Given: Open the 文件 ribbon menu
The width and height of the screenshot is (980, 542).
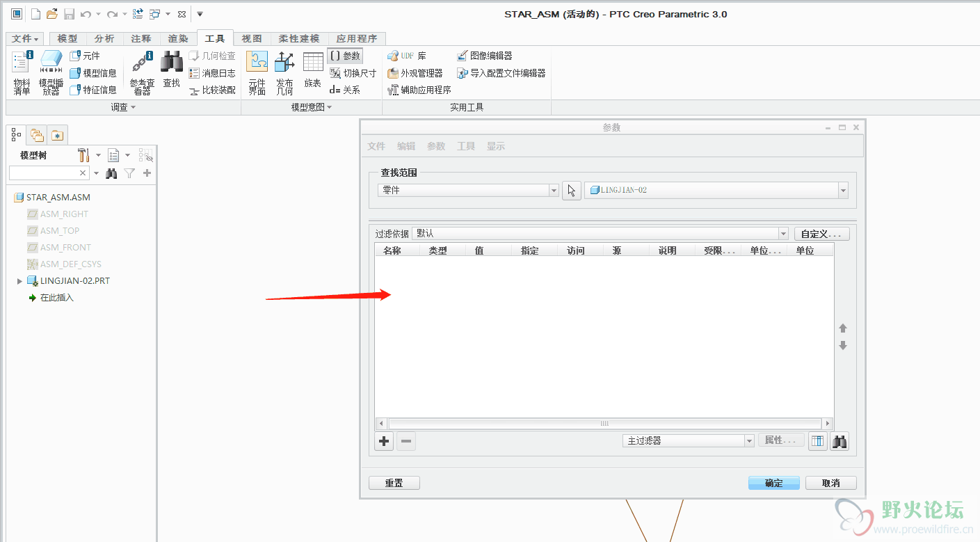Looking at the screenshot, I should tap(26, 39).
